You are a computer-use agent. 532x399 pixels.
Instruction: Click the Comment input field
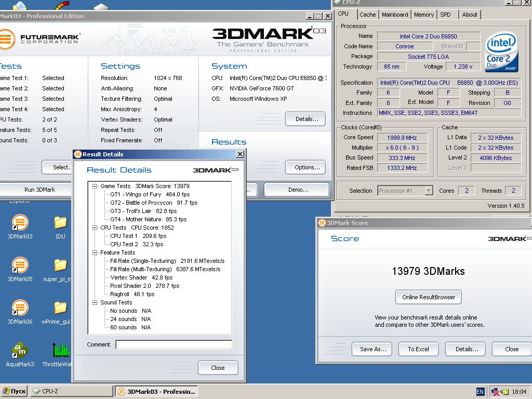174,345
